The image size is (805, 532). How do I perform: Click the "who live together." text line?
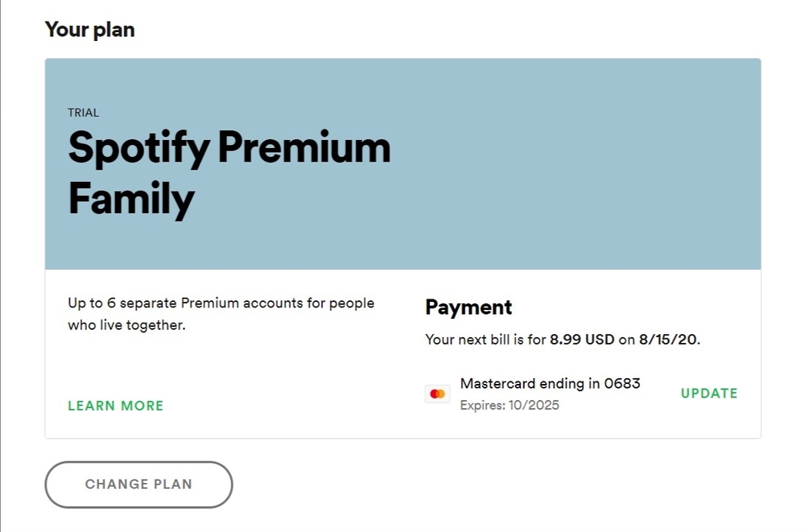pyautogui.click(x=126, y=325)
